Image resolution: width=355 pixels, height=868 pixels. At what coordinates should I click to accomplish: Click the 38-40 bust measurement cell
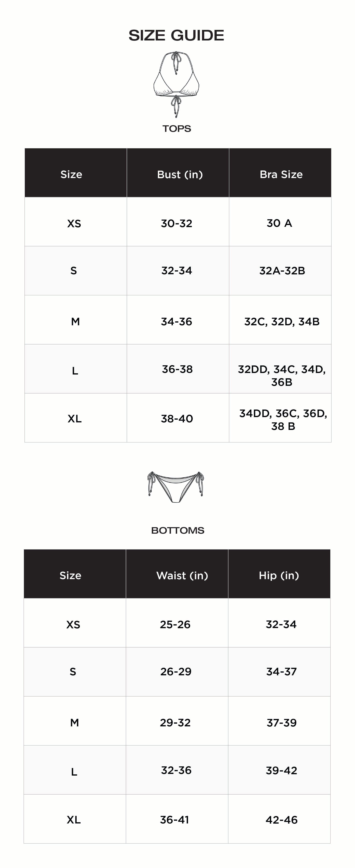[177, 418]
